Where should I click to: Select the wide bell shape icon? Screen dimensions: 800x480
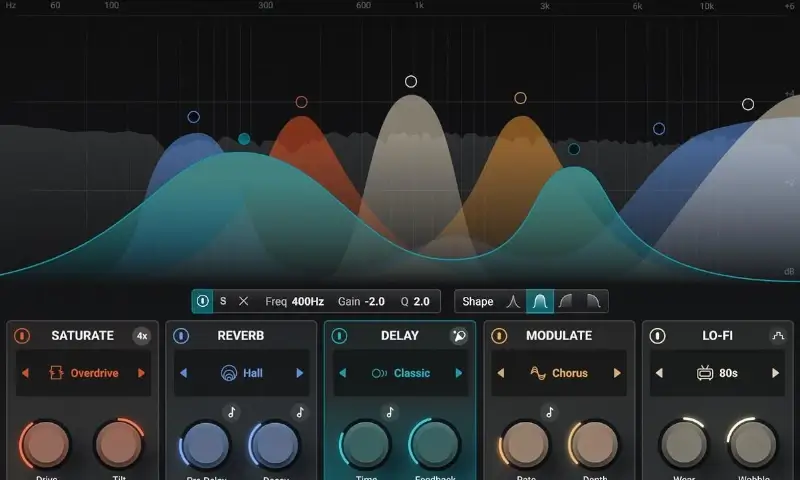[540, 301]
